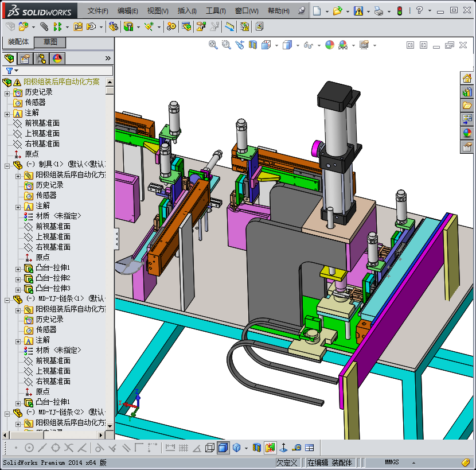
Task: Open the 文件(F) menu
Action: (x=97, y=11)
